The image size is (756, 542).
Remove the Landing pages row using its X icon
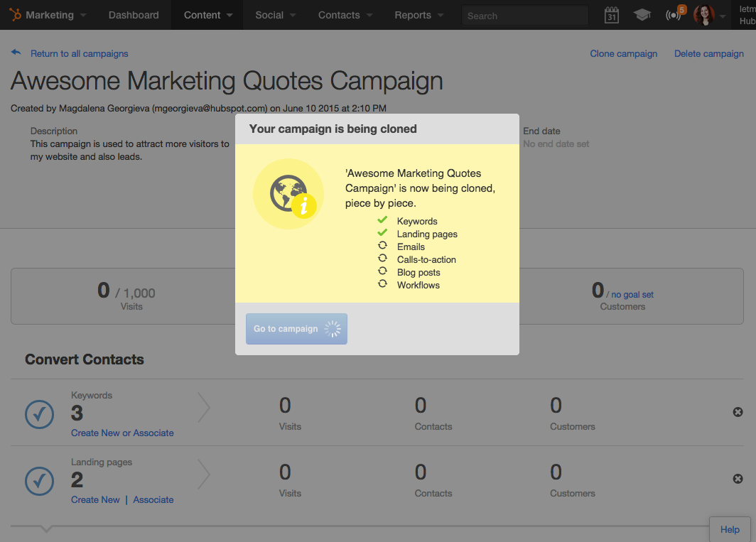738,479
